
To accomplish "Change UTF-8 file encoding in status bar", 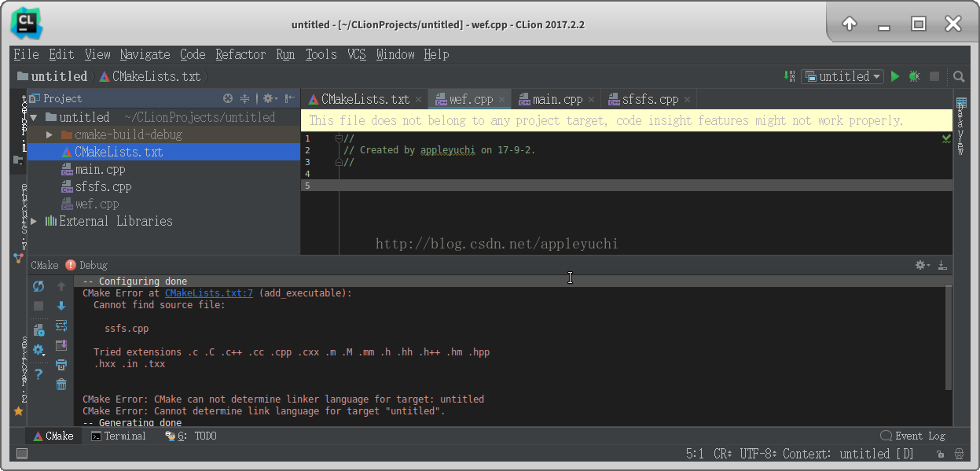I will [x=759, y=454].
